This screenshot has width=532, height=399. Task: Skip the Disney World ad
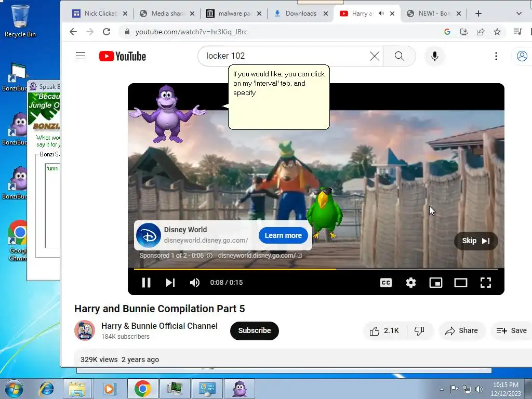pos(476,241)
